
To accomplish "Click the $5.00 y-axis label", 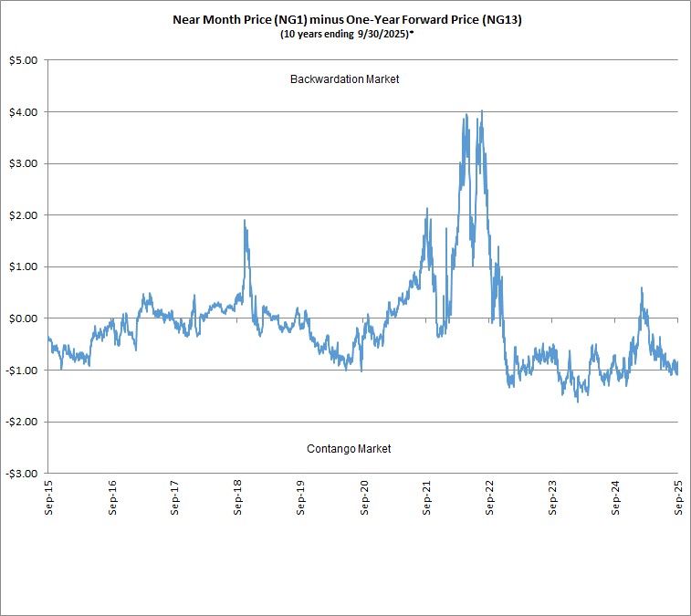I will pos(24,60).
